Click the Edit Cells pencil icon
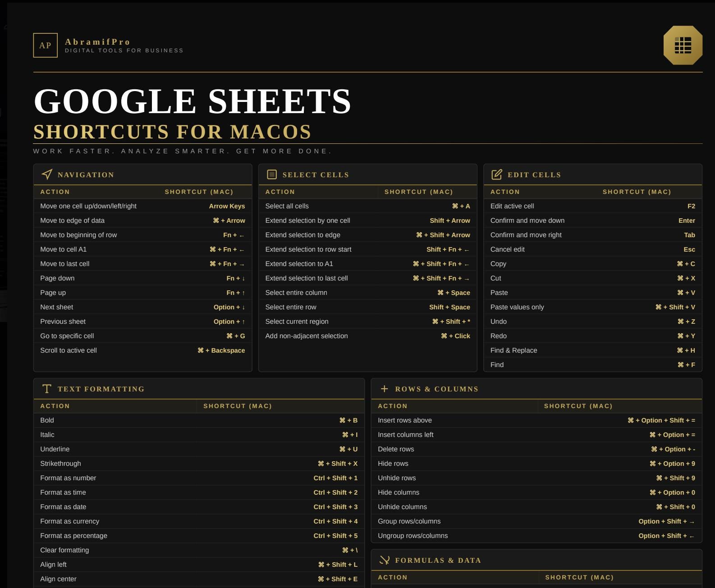Viewport: 715px width, 588px height. point(496,175)
